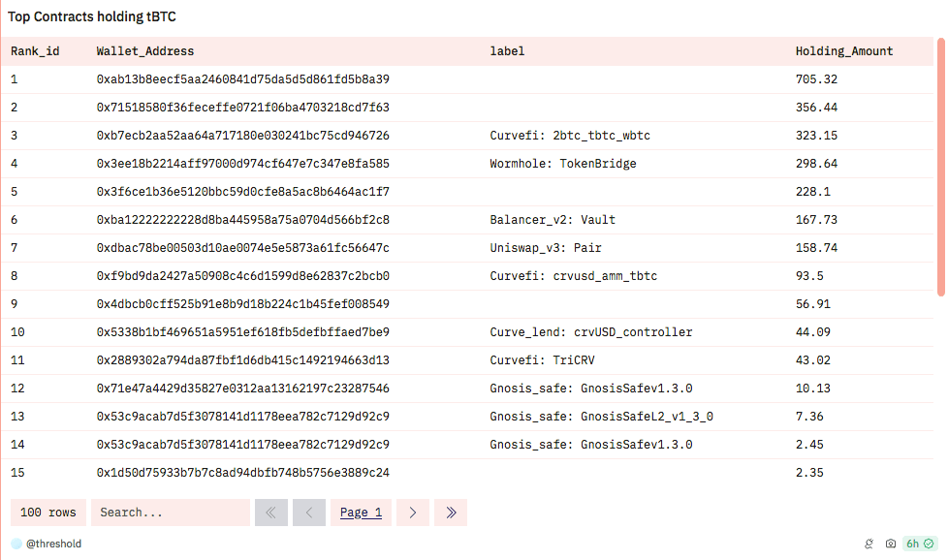Click the 6h data freshness badge
The width and height of the screenshot is (948, 560).
[919, 544]
